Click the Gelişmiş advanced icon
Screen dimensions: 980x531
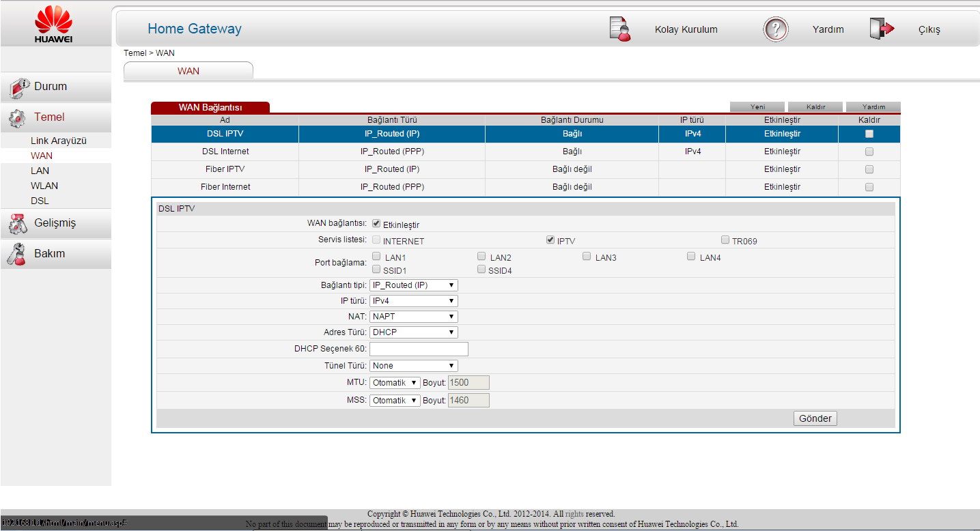point(17,224)
